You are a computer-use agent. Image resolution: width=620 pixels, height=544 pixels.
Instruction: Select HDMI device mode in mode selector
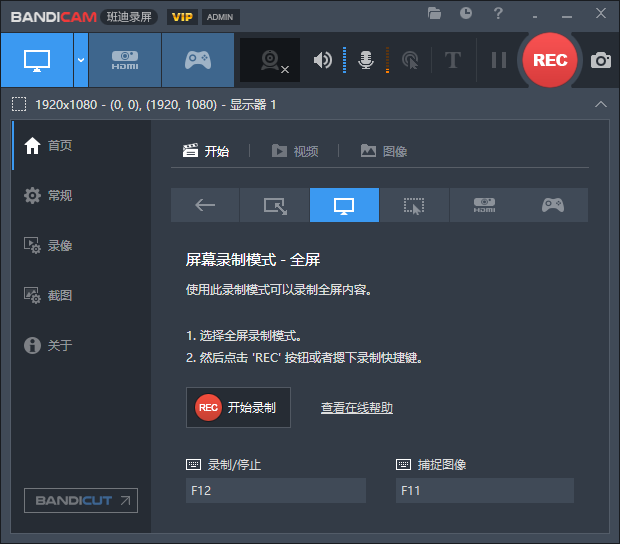484,205
